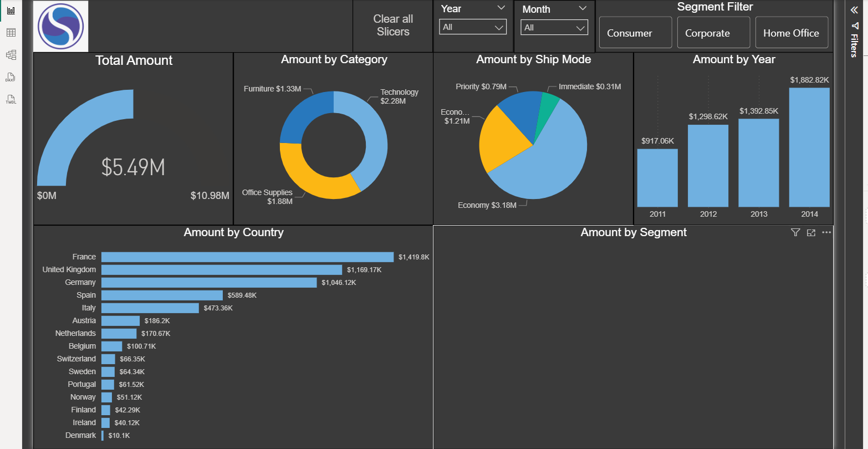
Task: Select the France bar in country chart
Action: pyautogui.click(x=247, y=257)
